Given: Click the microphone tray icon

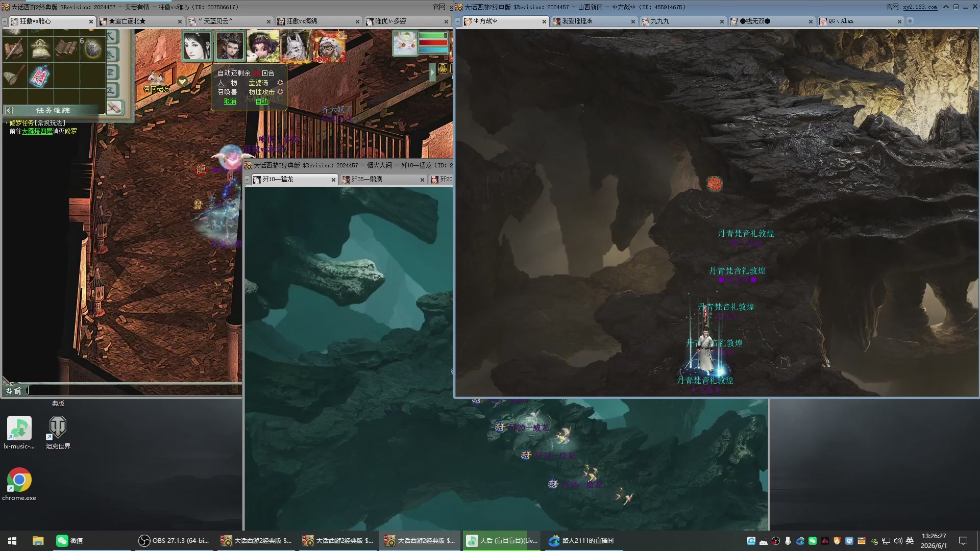Looking at the screenshot, I should [788, 541].
